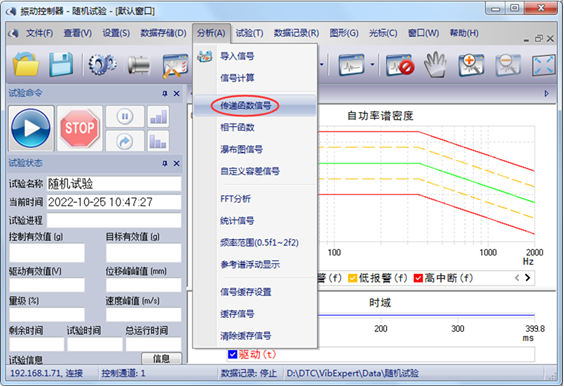Select 缓存信号 menu entry
564x387 pixels.
pos(255,314)
